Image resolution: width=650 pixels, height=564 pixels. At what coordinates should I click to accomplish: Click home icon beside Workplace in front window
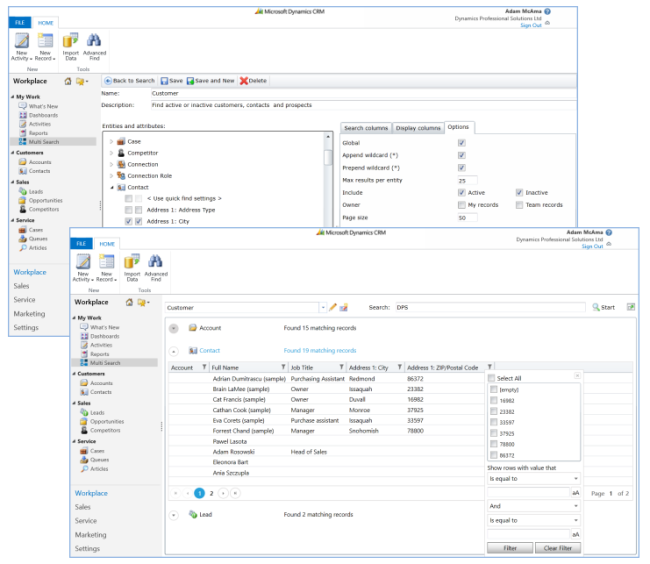129,302
